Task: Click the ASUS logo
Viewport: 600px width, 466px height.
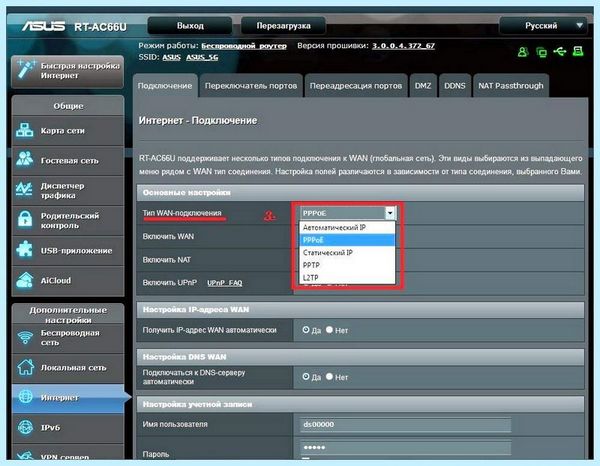Action: point(43,26)
